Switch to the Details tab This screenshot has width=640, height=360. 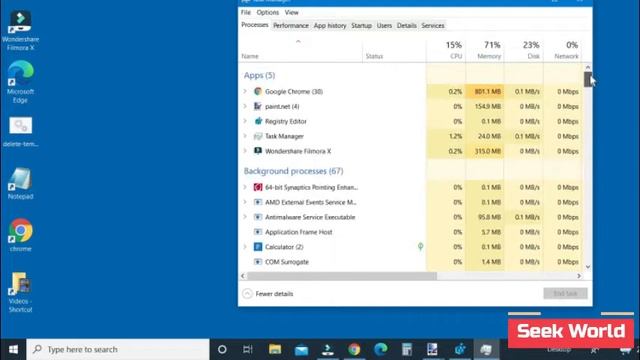pos(407,25)
